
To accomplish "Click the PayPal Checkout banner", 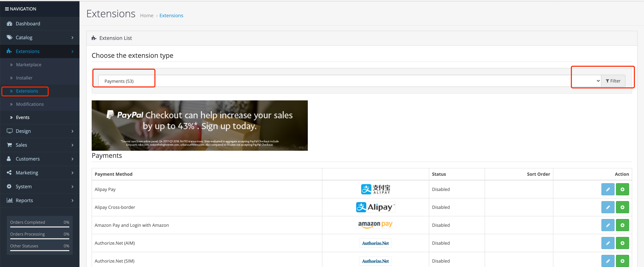I will [x=200, y=125].
